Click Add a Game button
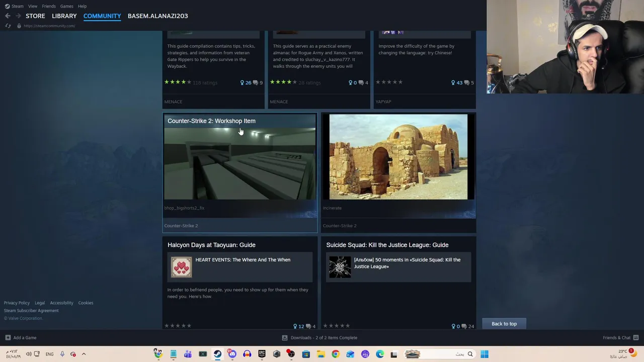The width and height of the screenshot is (644, 362). coord(21,338)
